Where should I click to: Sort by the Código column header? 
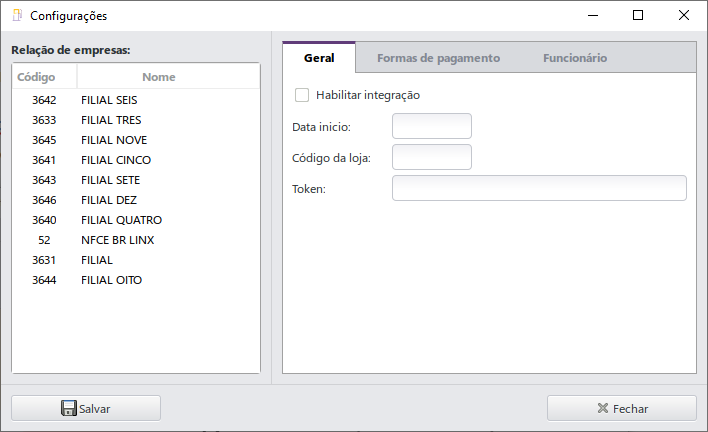(x=44, y=77)
